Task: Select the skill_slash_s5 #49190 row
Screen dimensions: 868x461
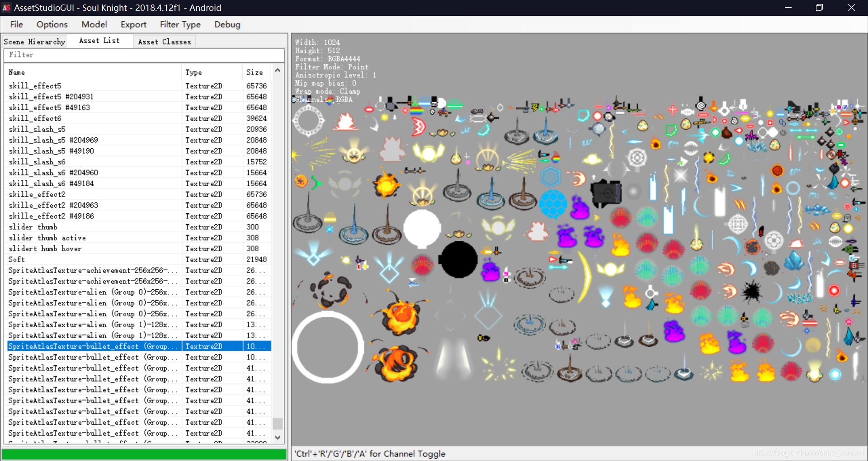Action: tap(139, 151)
